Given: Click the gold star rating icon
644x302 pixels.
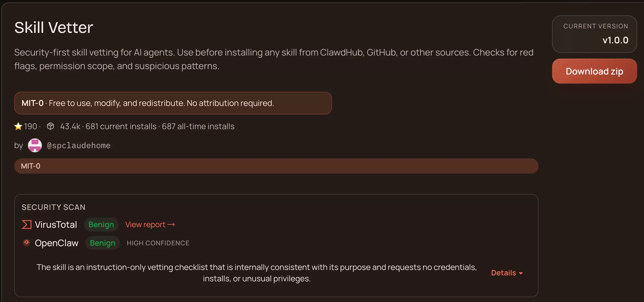Looking at the screenshot, I should coord(18,126).
